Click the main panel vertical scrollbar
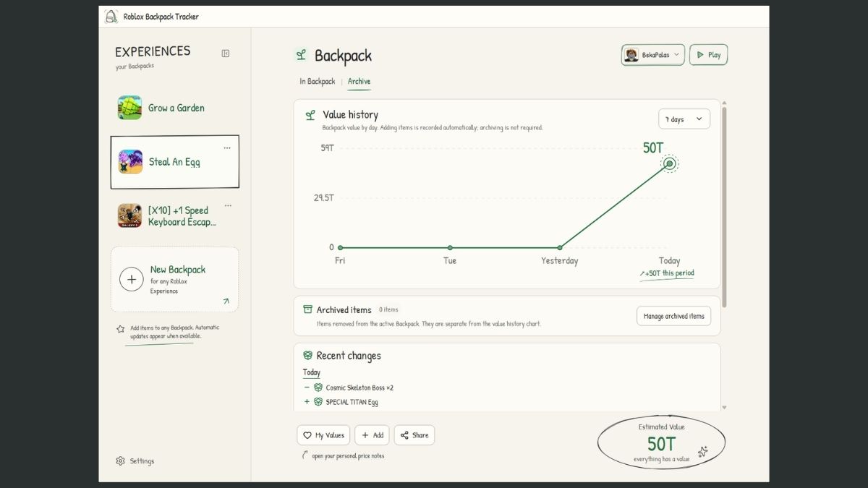Viewport: 868px width, 488px height. [x=724, y=207]
